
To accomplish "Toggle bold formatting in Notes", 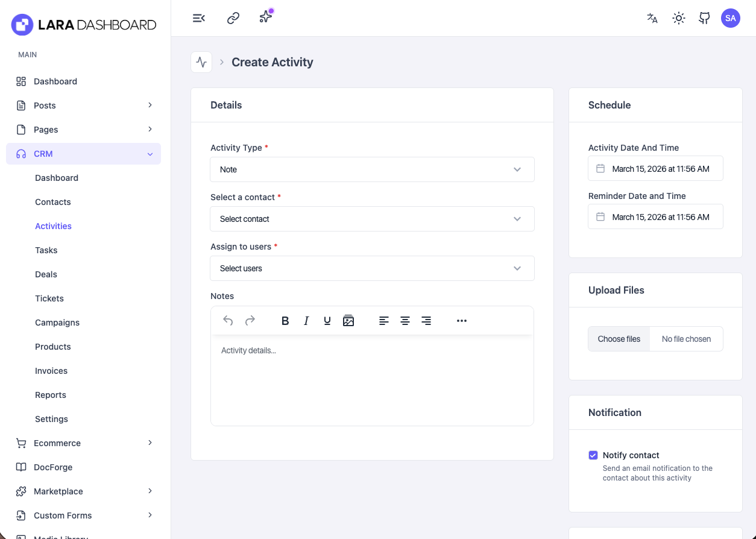I will point(286,321).
